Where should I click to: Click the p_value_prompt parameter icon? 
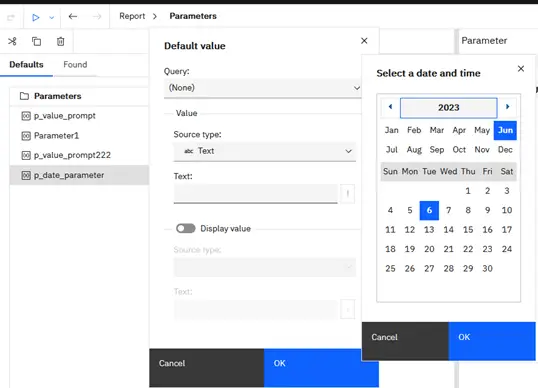[26, 116]
